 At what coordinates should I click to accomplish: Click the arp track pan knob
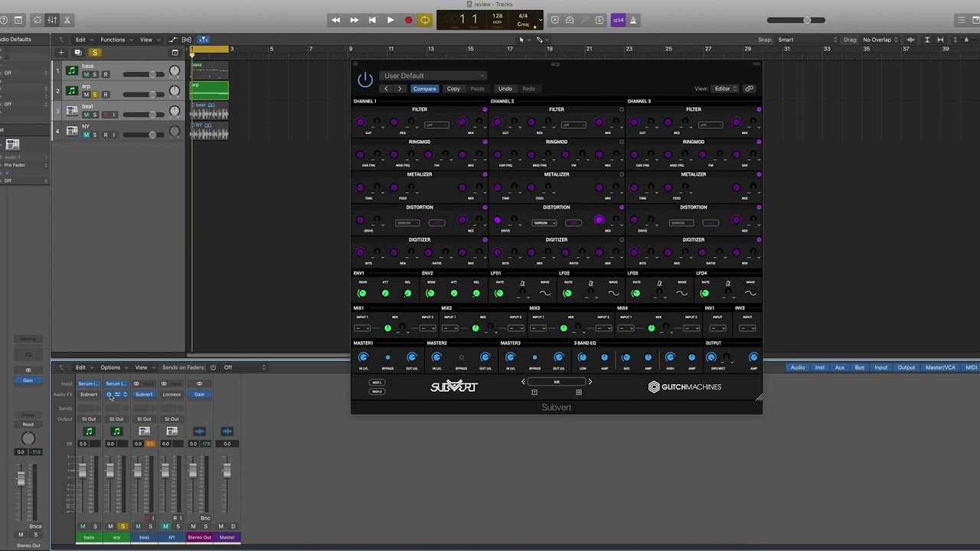tap(175, 91)
